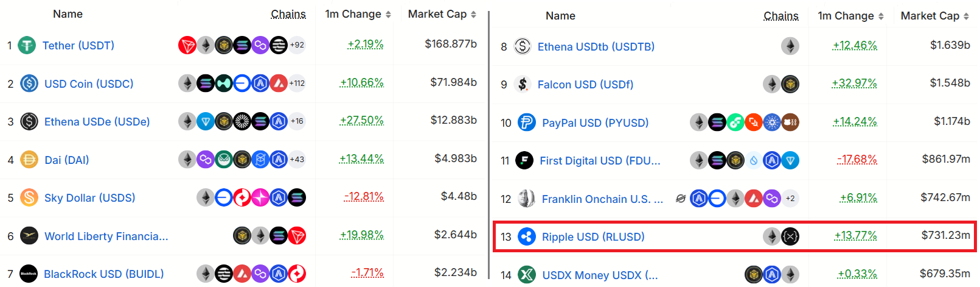Click the USD Coin (USDC) logo icon
This screenshot has width=980, height=287.
pos(29,83)
